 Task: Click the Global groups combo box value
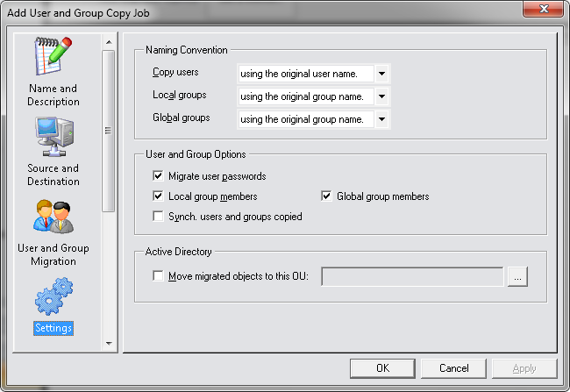point(306,119)
